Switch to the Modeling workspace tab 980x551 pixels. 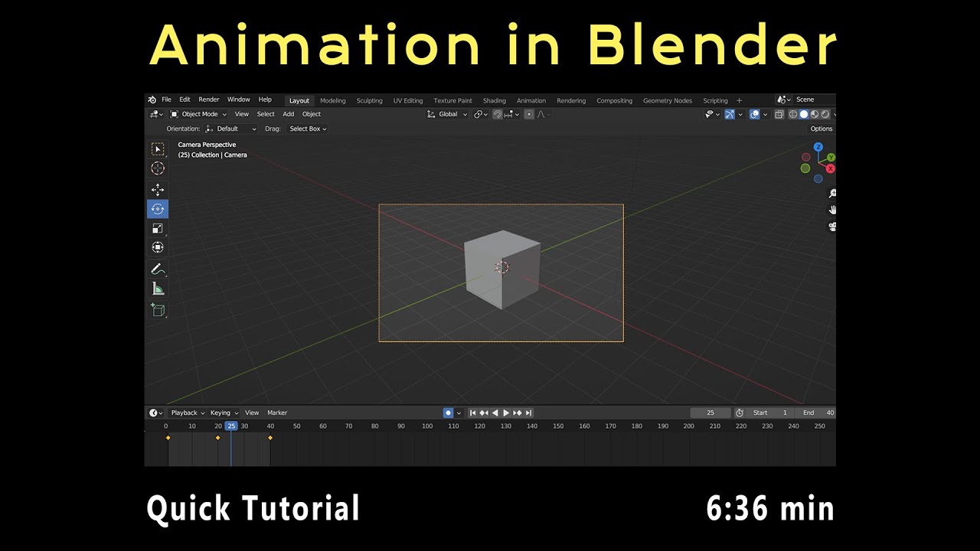[333, 101]
